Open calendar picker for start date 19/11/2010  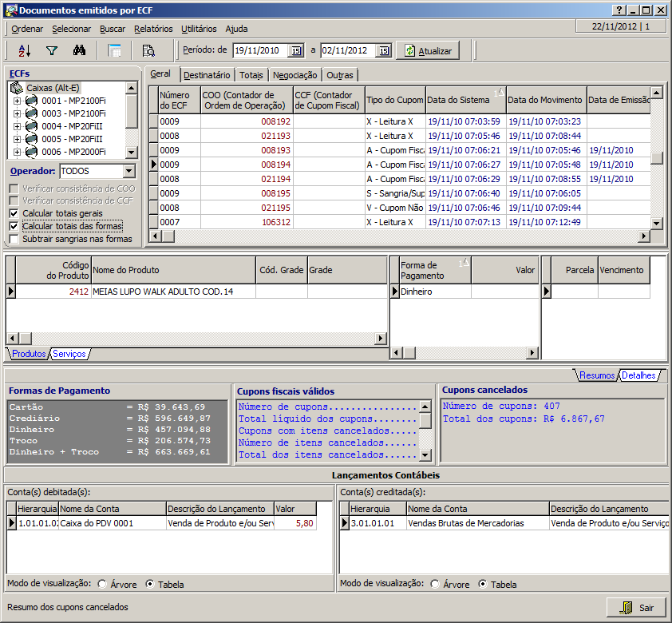[x=295, y=50]
